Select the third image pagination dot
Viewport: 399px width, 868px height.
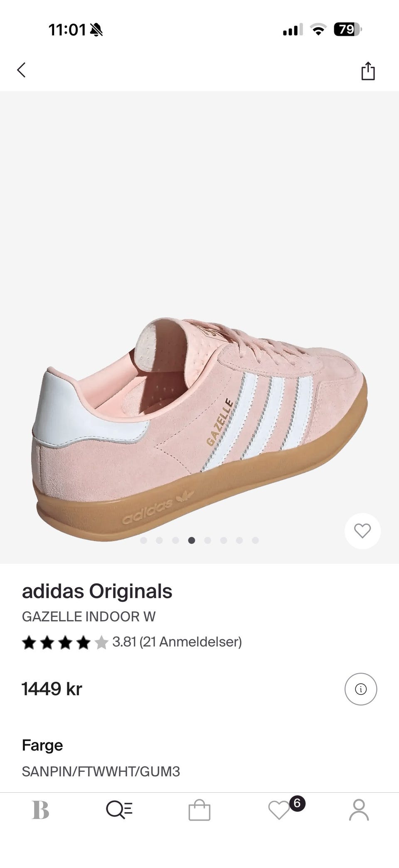click(175, 541)
